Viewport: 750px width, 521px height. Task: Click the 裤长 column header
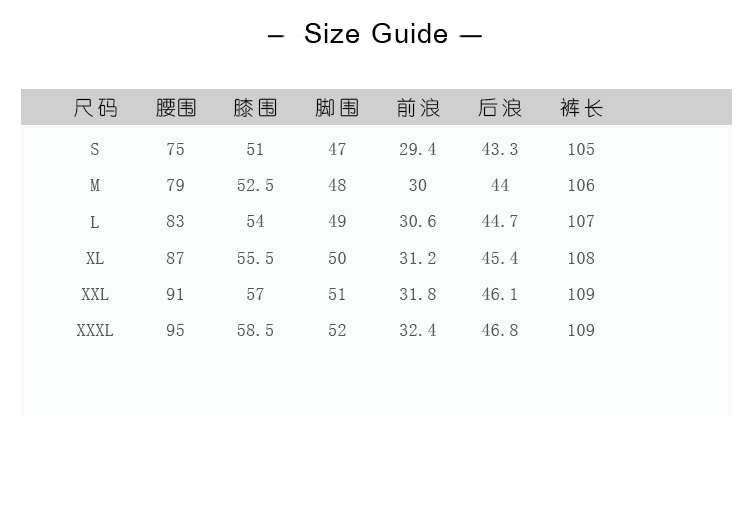[581, 108]
